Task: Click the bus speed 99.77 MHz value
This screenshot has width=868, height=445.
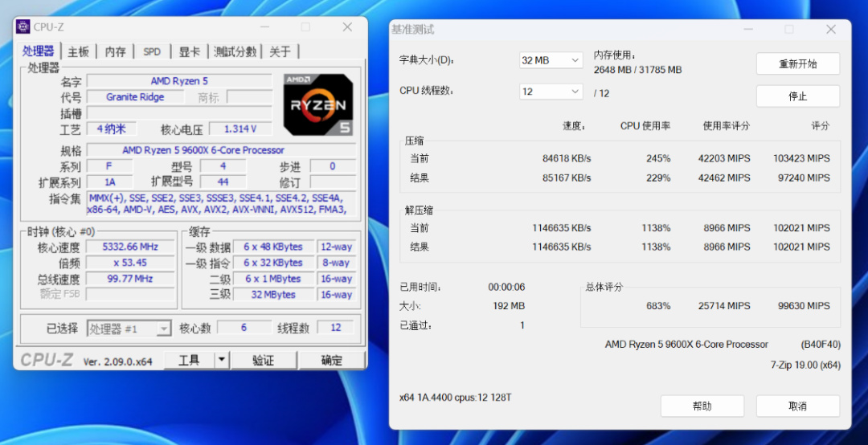Action: (x=130, y=279)
